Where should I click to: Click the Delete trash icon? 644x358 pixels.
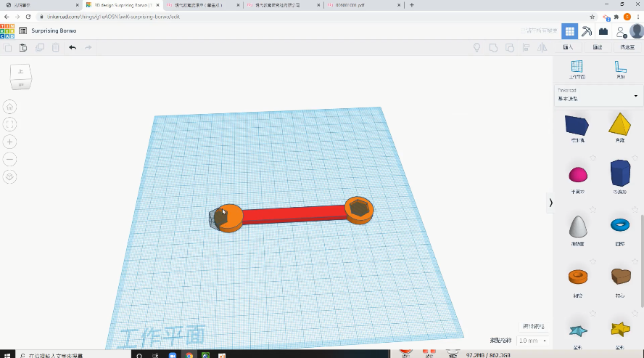(55, 48)
